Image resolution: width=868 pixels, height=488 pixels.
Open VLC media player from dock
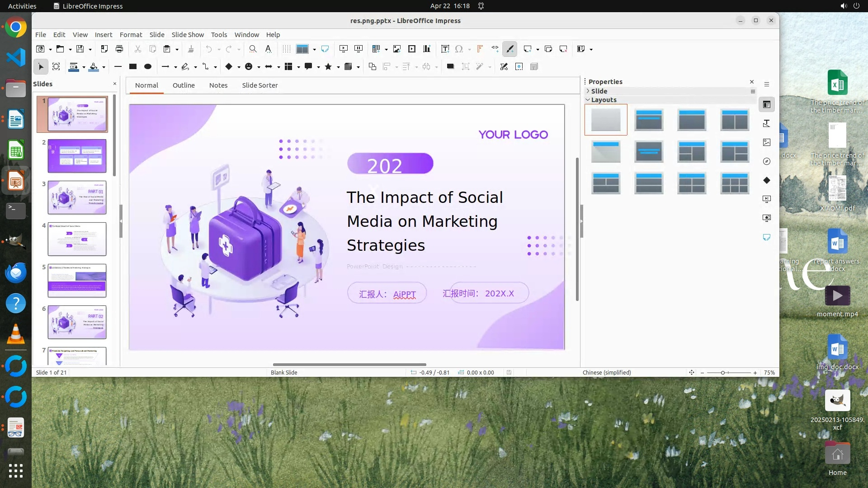(15, 334)
